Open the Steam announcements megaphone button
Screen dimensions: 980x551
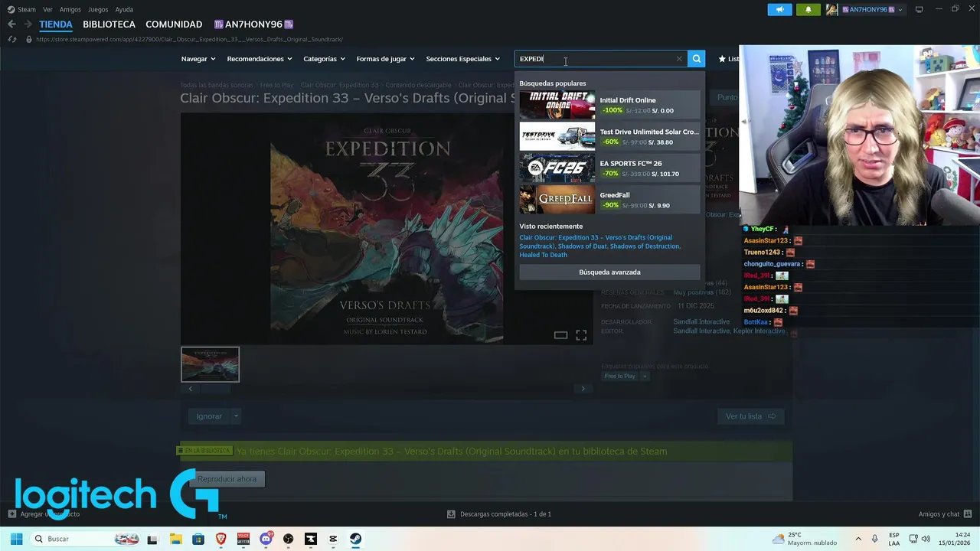tap(779, 9)
